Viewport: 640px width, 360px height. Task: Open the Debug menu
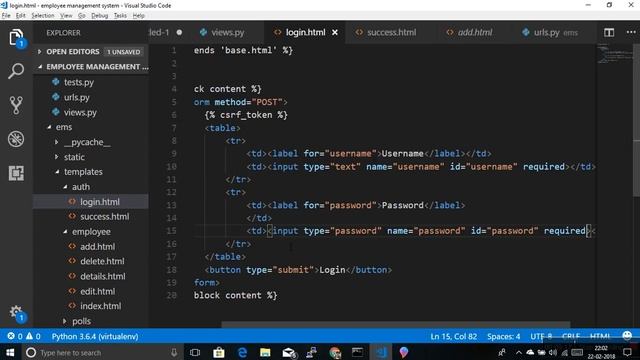coord(100,16)
